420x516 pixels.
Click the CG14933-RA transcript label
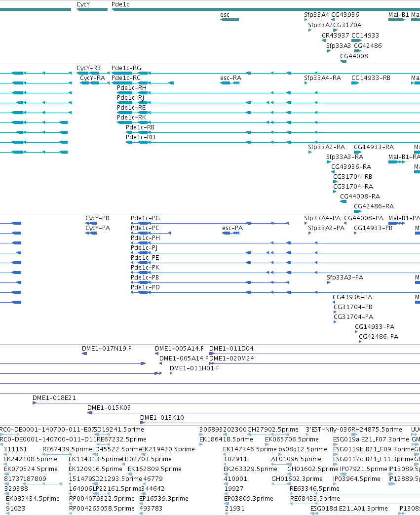point(374,147)
